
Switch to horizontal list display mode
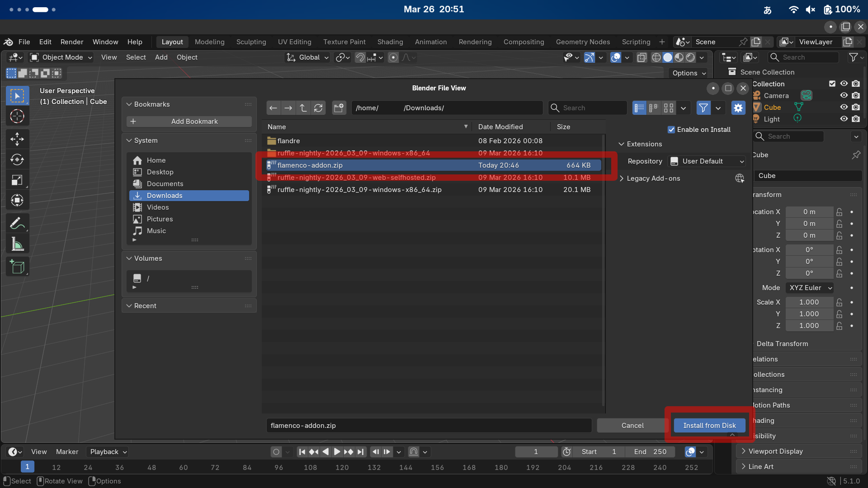(654, 108)
